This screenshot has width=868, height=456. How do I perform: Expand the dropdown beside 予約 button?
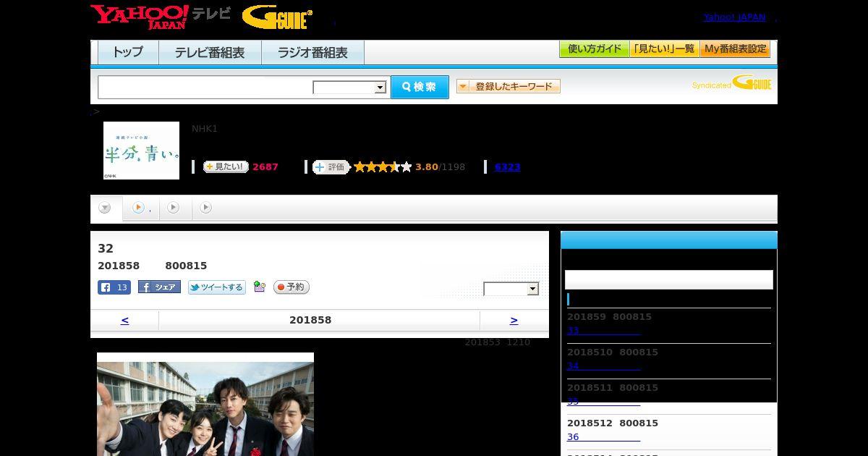click(511, 289)
